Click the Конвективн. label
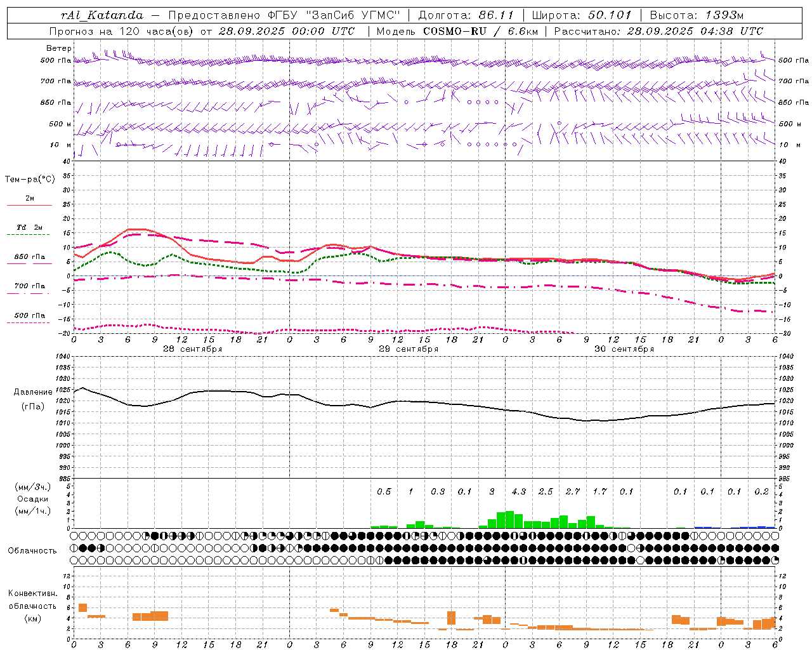This screenshot has width=812, height=650. (32, 594)
